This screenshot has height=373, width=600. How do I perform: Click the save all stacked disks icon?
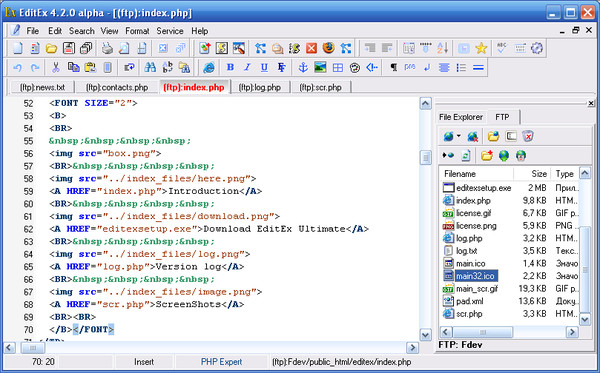tap(86, 48)
